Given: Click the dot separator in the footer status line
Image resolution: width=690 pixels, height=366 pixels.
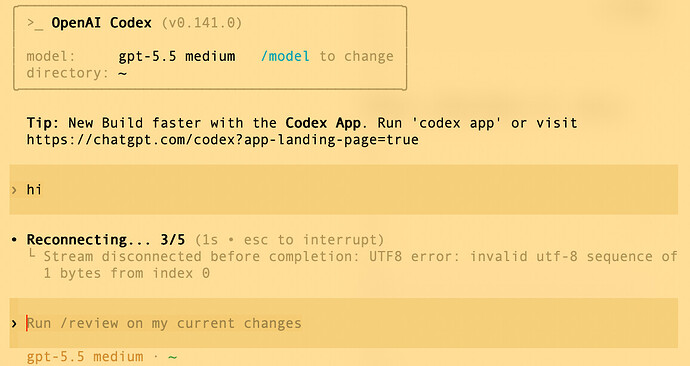Looking at the screenshot, I should (x=156, y=356).
